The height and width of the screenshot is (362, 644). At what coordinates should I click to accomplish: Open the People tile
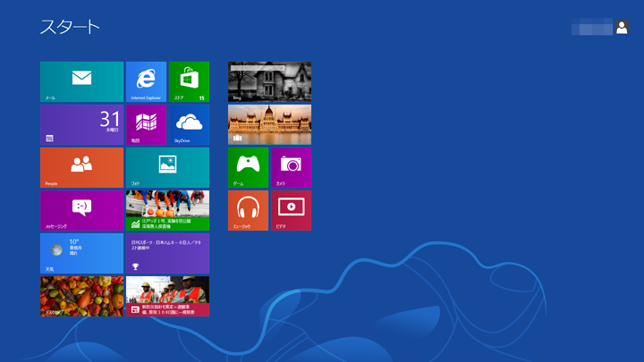[81, 167]
